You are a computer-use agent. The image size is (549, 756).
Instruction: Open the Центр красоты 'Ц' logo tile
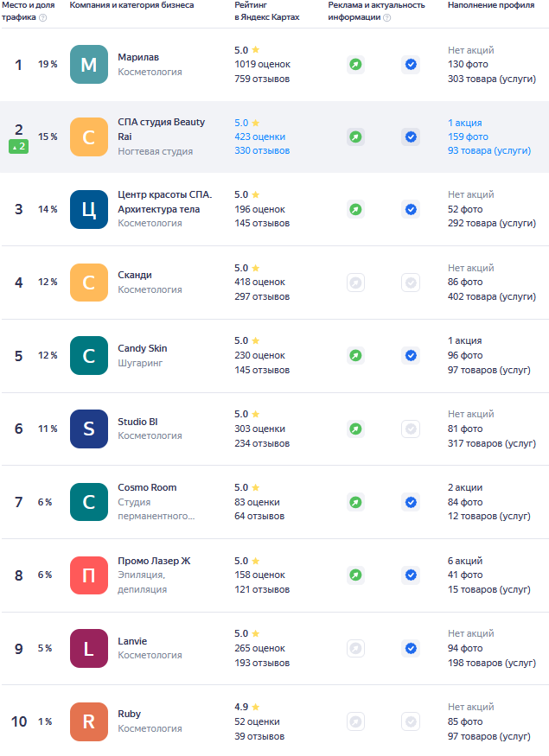[x=89, y=209]
